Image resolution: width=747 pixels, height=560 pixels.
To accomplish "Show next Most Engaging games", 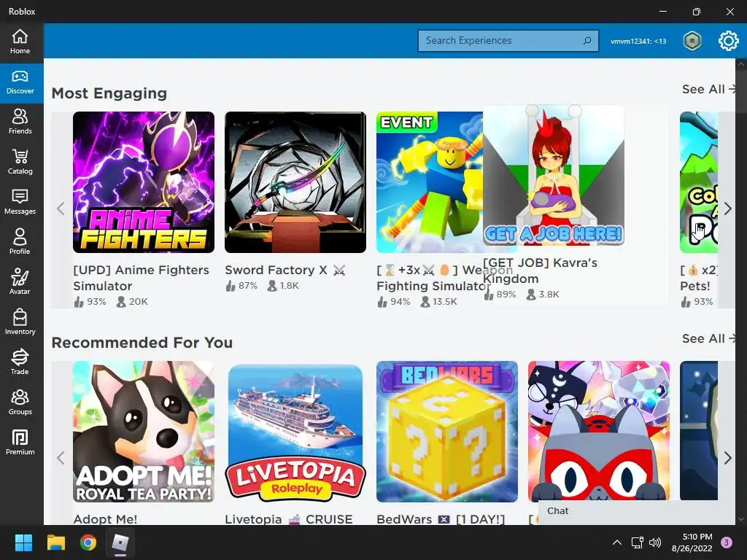I will (x=727, y=209).
